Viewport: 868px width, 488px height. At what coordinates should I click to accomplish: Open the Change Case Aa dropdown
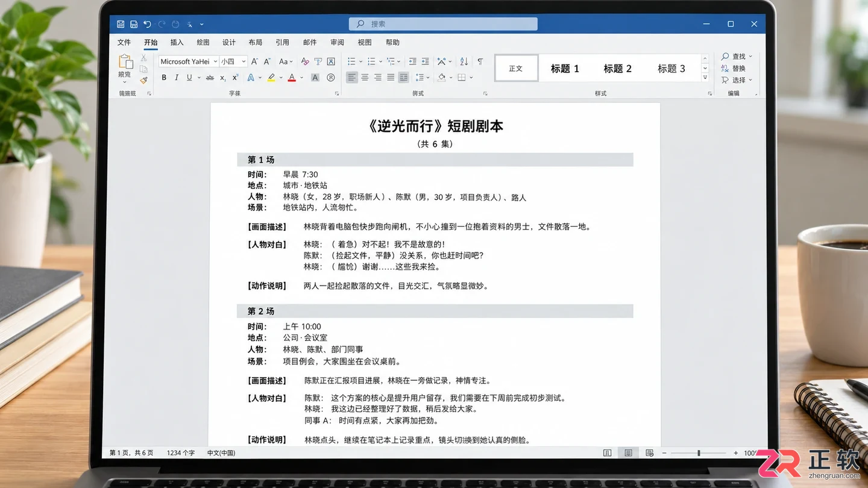286,61
